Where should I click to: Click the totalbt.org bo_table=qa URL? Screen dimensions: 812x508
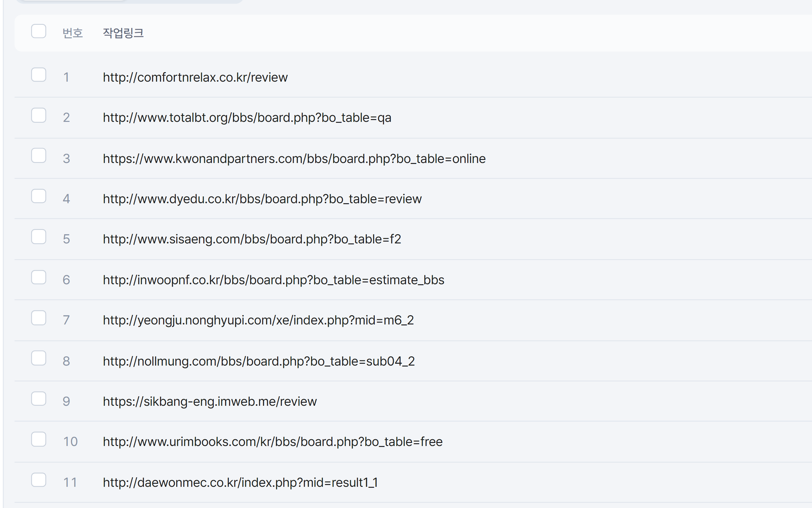[x=247, y=118]
